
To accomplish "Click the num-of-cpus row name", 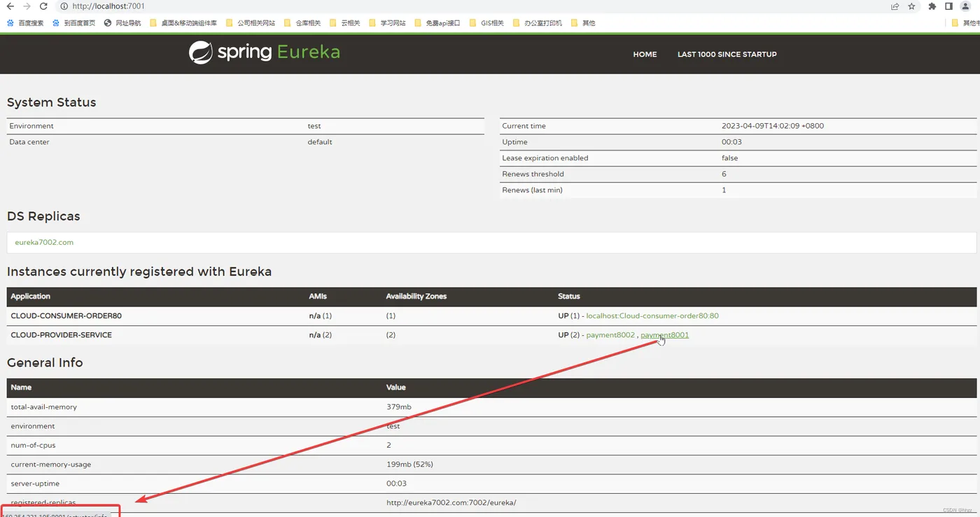I will [x=33, y=445].
